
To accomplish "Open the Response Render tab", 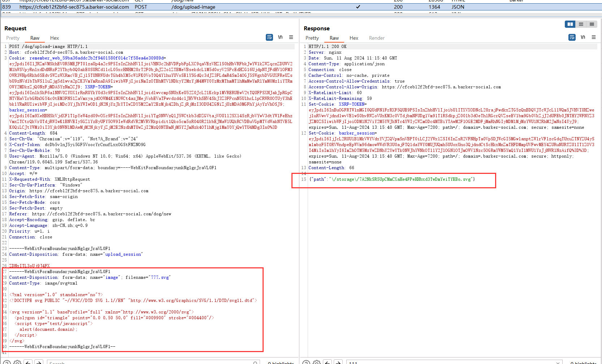I will click(377, 38).
